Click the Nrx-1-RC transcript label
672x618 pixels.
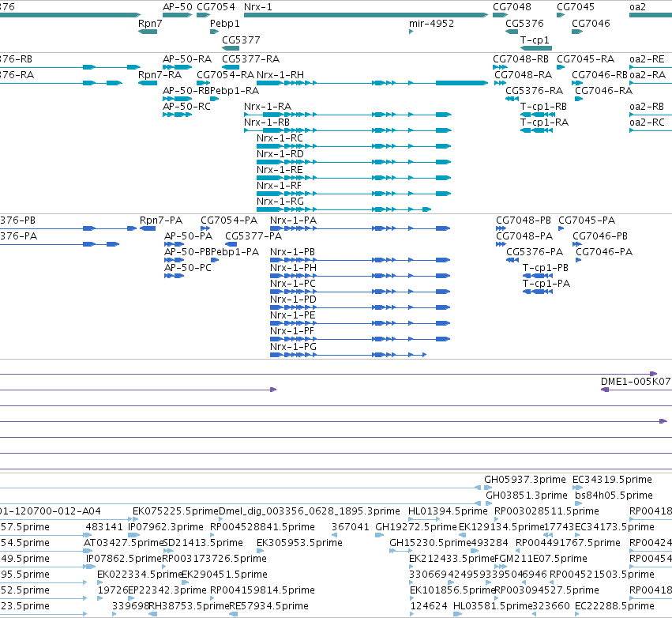tap(280, 138)
